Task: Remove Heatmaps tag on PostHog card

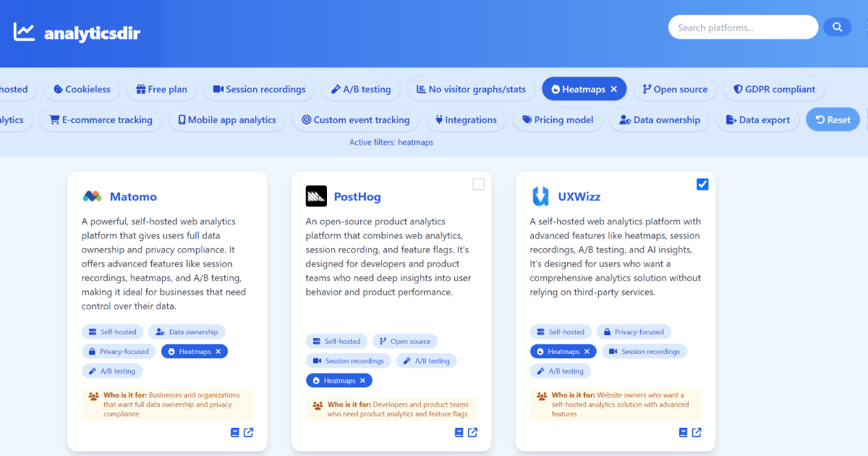Action: 363,381
